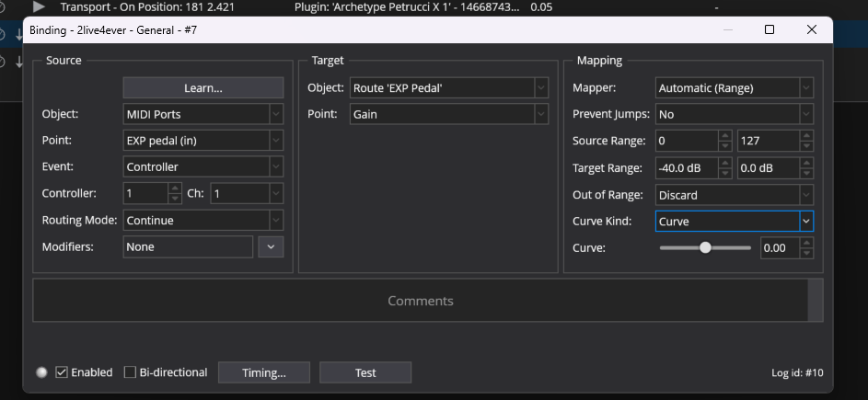Open the Prevent Jumps dropdown
The width and height of the screenshot is (868, 400).
pyautogui.click(x=734, y=115)
